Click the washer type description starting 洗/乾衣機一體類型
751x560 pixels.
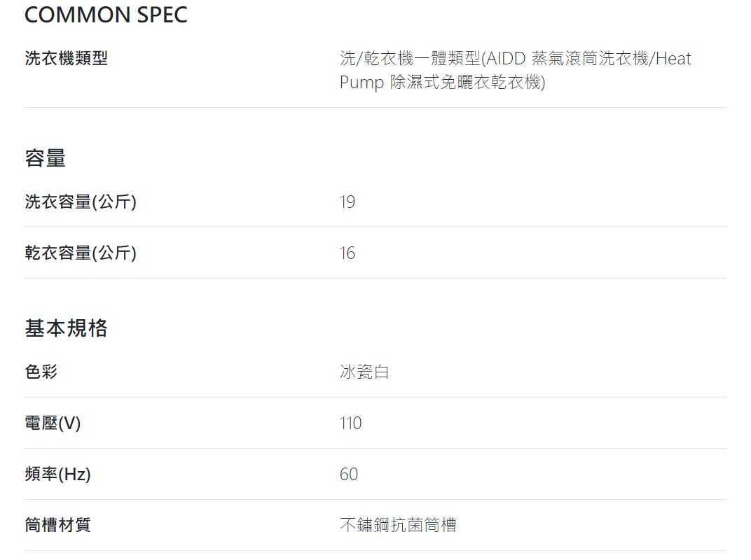click(516, 70)
